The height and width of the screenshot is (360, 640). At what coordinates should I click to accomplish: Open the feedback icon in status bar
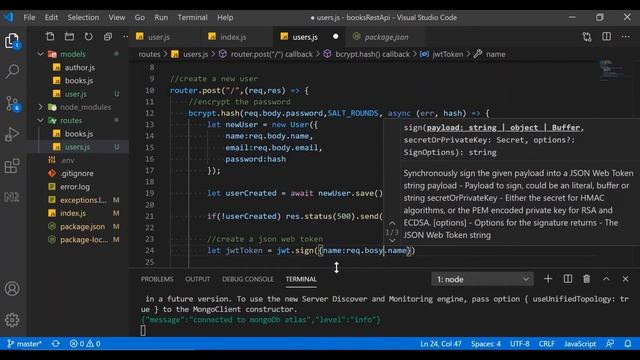[610, 344]
